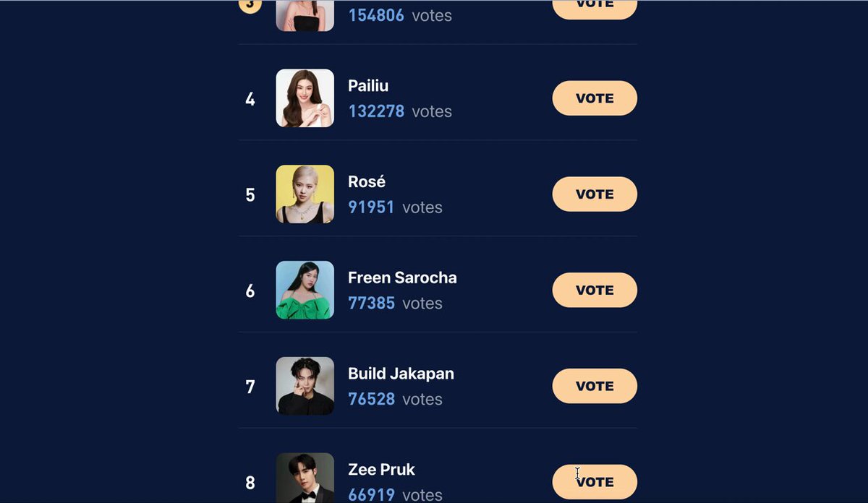
Task: Click the partially visible top VOTE button
Action: [595, 9]
